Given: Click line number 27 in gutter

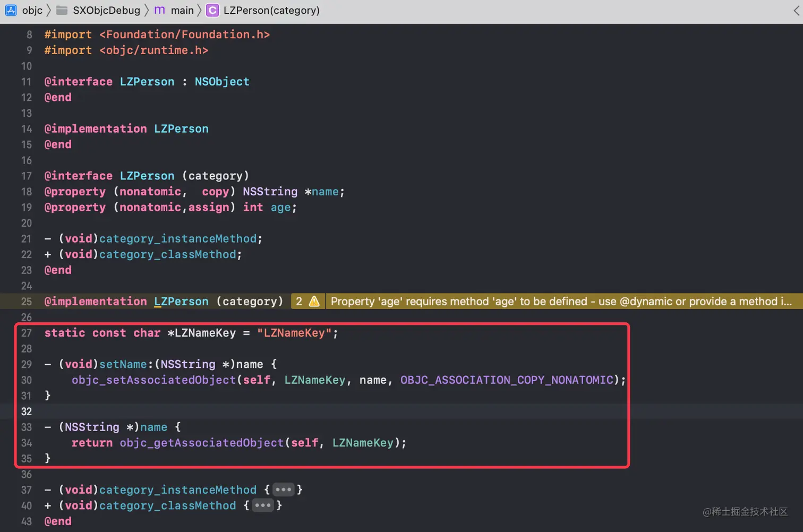Looking at the screenshot, I should (x=27, y=333).
